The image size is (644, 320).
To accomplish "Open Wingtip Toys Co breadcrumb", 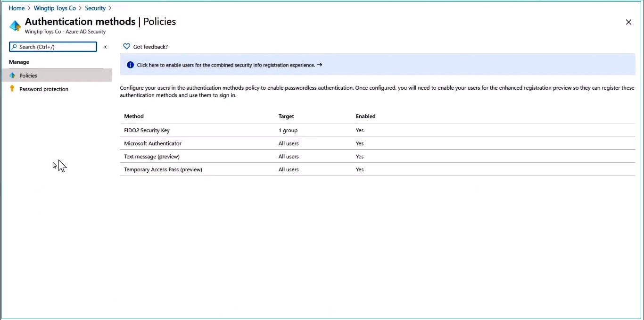I will pos(55,8).
